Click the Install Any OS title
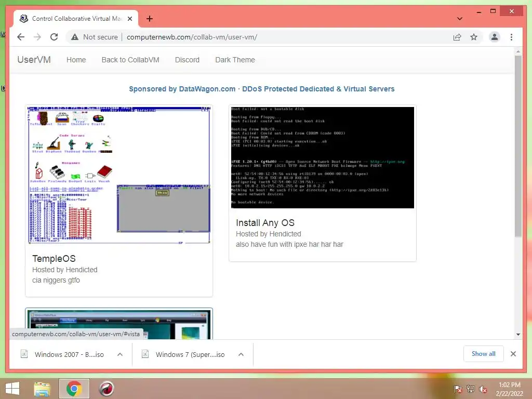 (x=265, y=222)
